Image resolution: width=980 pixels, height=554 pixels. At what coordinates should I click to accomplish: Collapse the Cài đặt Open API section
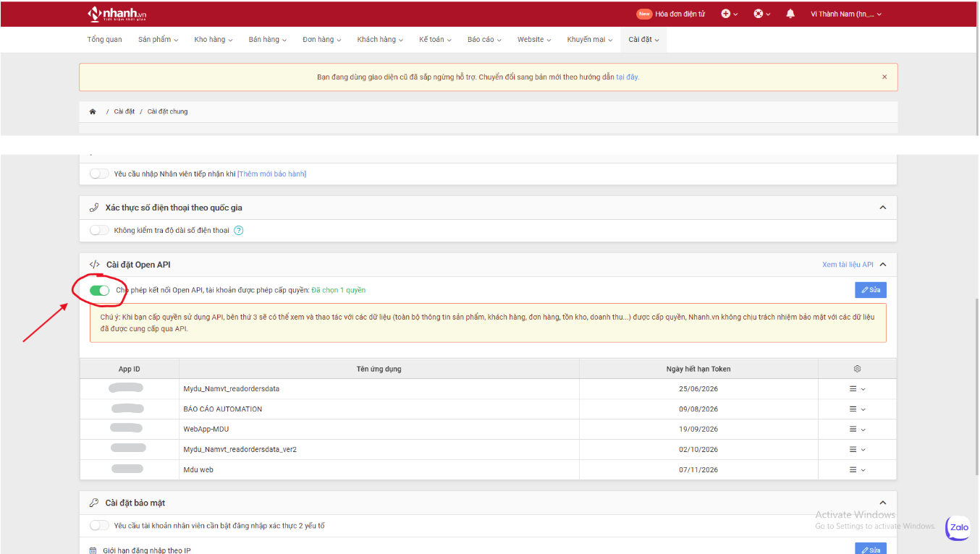(x=882, y=265)
